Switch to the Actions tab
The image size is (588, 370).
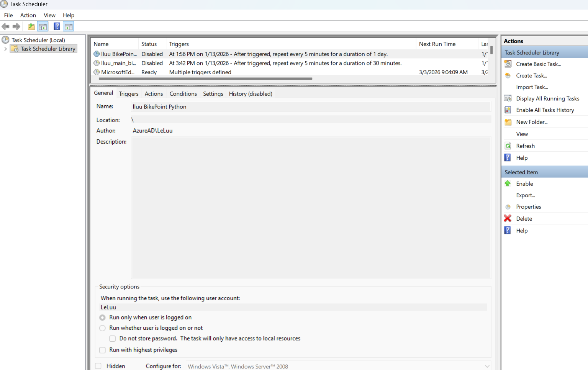[154, 94]
